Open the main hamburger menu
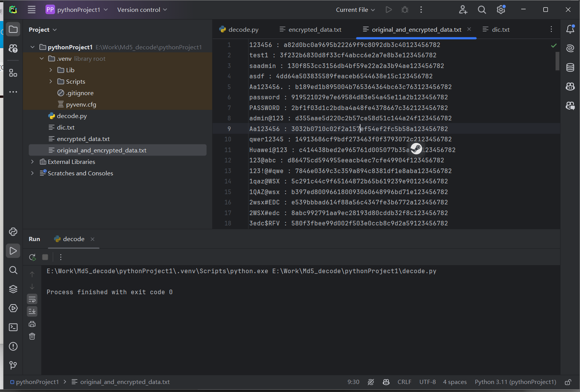580x392 pixels. tap(32, 10)
